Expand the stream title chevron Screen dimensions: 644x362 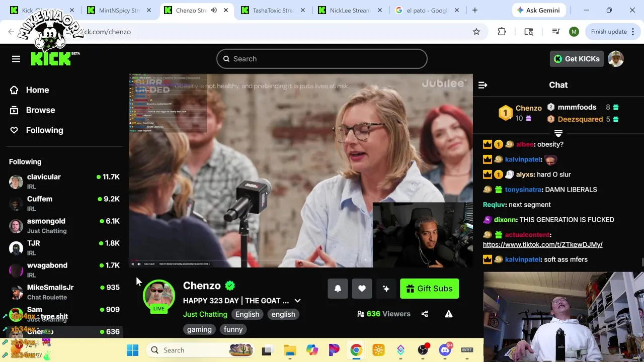point(297,301)
